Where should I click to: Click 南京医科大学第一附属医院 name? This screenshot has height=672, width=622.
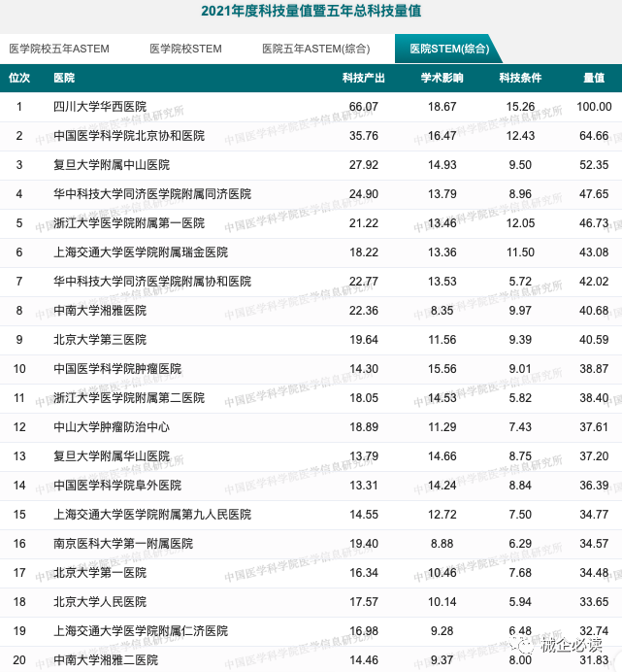(123, 544)
